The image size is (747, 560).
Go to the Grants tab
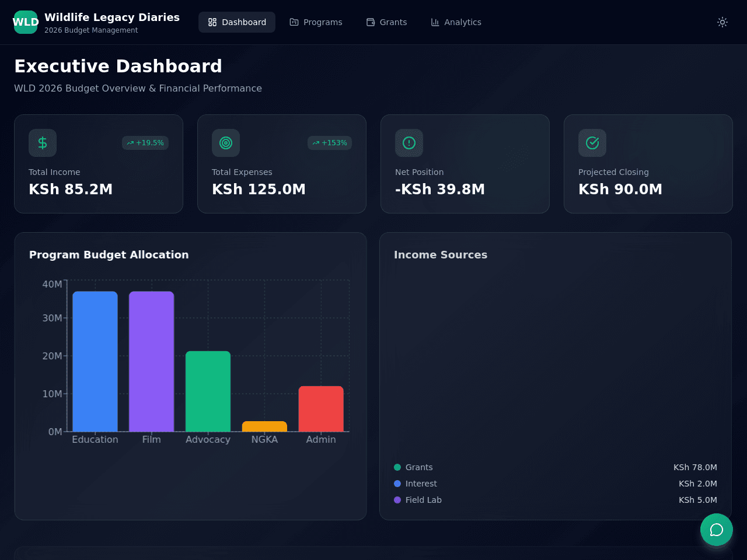(x=386, y=22)
